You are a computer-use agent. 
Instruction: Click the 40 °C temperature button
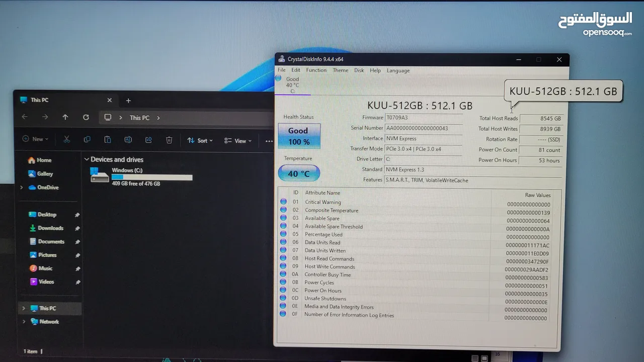pyautogui.click(x=298, y=173)
